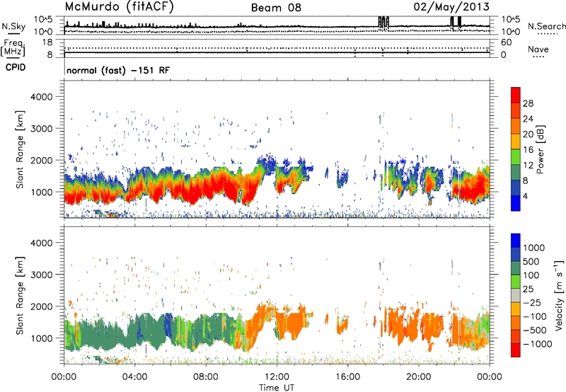Click the '16' power scale value
Image resolution: width=566 pixels, height=392 pixels.
528,150
